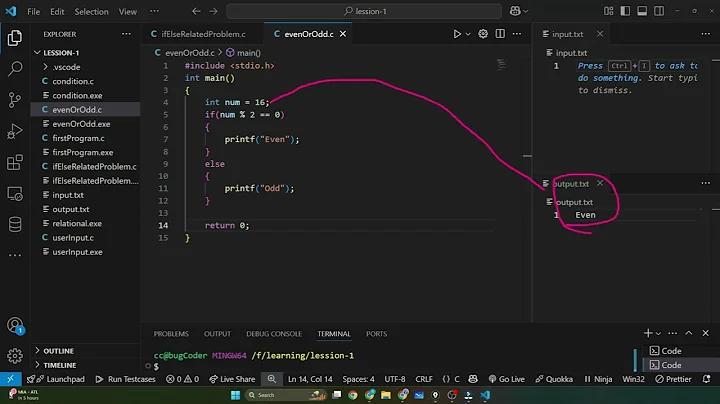720x404 pixels.
Task: Open the Accounts menu
Action: (x=15, y=325)
